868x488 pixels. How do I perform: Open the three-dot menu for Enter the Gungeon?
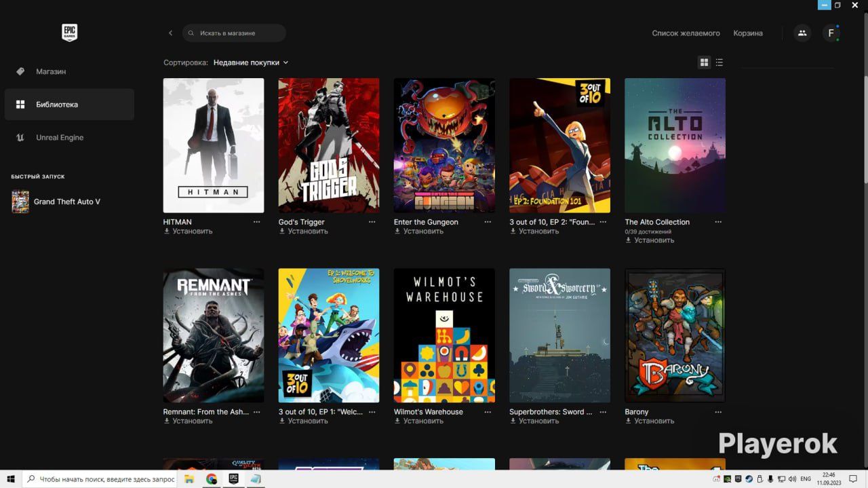487,222
